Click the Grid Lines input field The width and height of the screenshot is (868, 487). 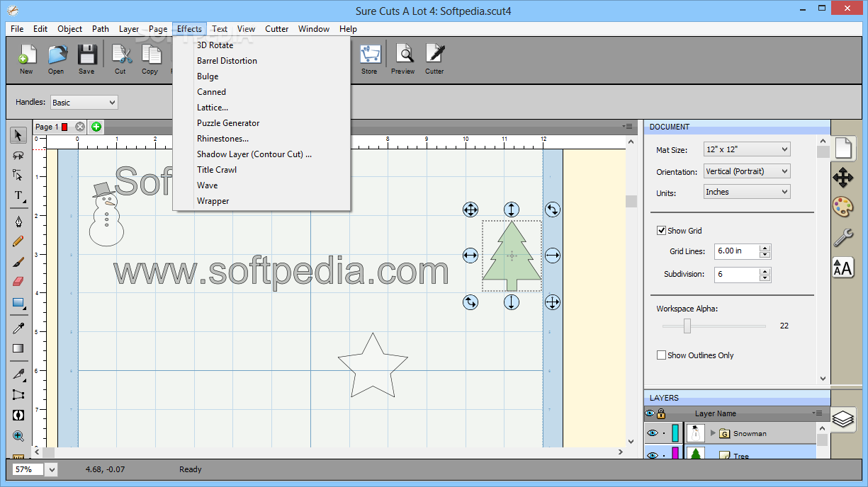click(737, 251)
